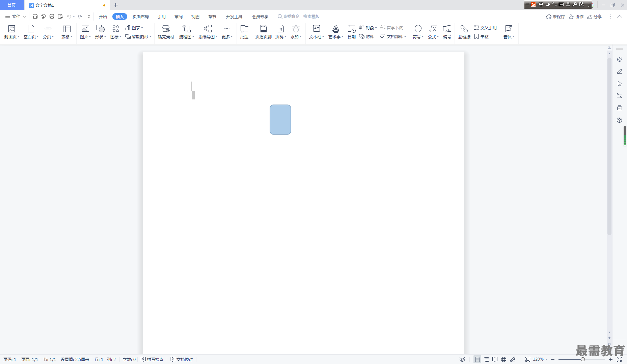Toggle document proofreading (文档校对)
This screenshot has width=627, height=364.
182,359
